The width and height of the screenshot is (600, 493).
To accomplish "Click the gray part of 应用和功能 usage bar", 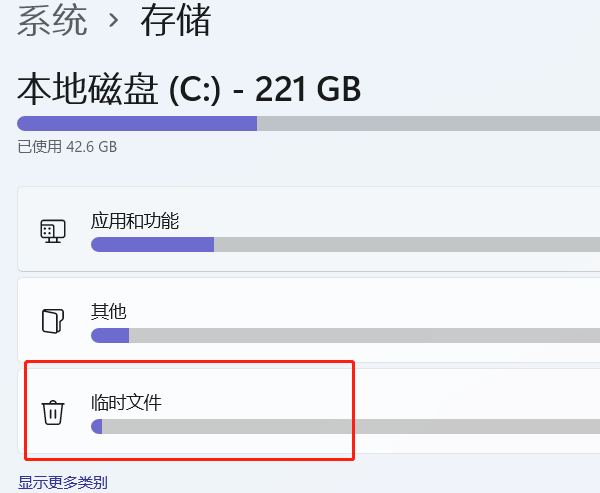I will tap(407, 244).
